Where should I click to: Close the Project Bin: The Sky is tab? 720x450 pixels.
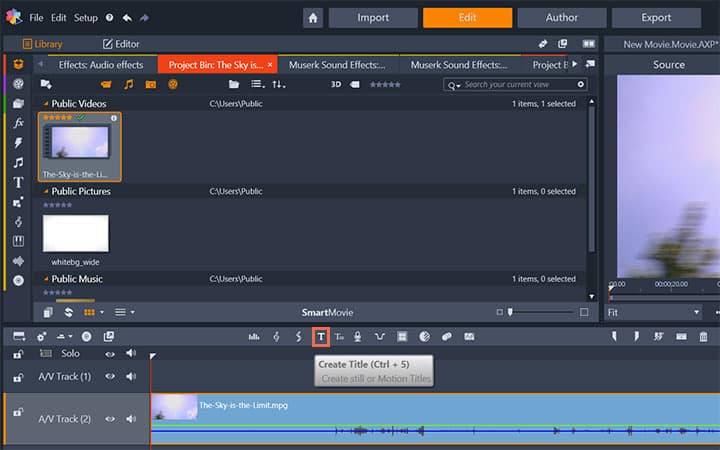coord(270,65)
